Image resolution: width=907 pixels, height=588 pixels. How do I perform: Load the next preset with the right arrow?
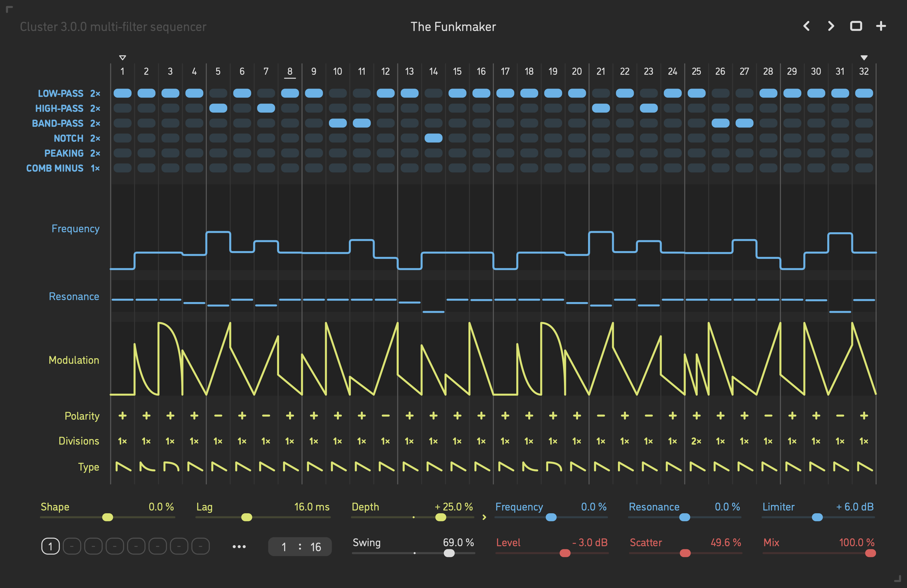coord(831,26)
